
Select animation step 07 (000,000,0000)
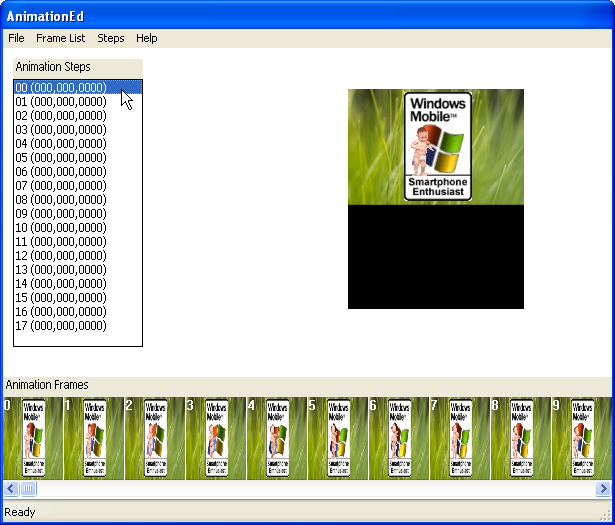(x=78, y=185)
